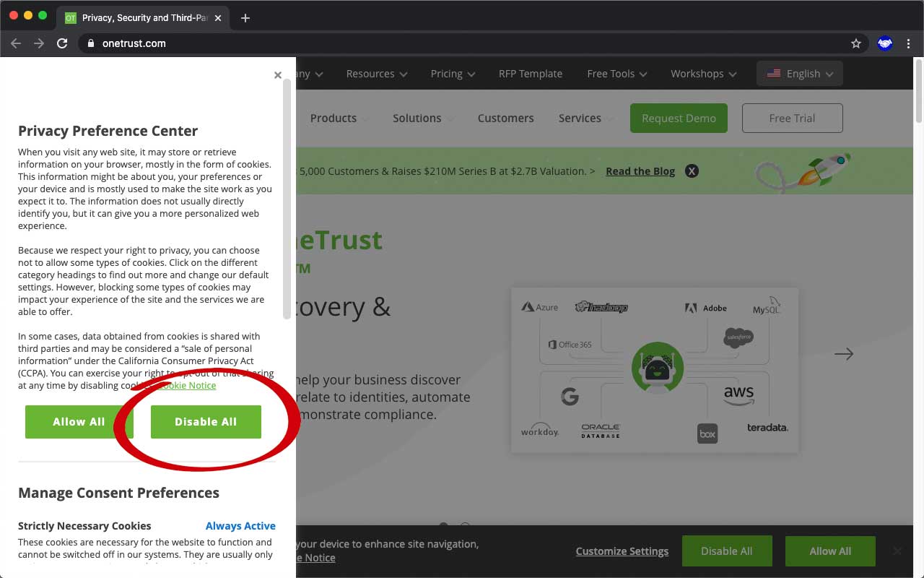Click Customize Settings in cookie banner
The width and height of the screenshot is (924, 578).
[622, 551]
